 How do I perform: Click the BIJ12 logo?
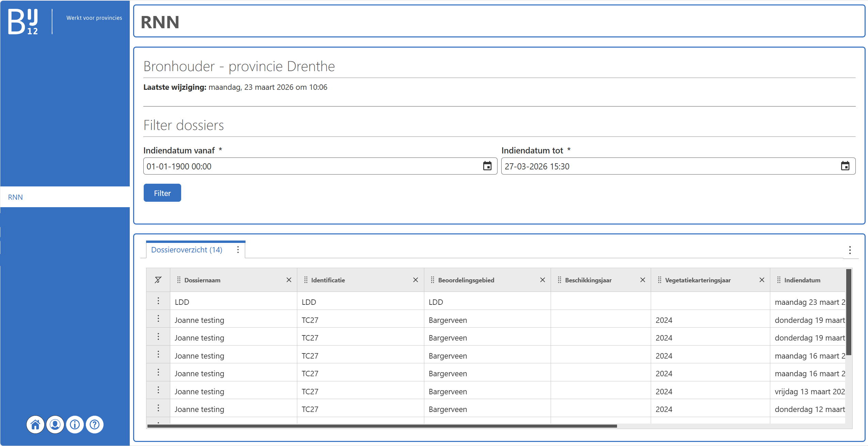(x=23, y=21)
